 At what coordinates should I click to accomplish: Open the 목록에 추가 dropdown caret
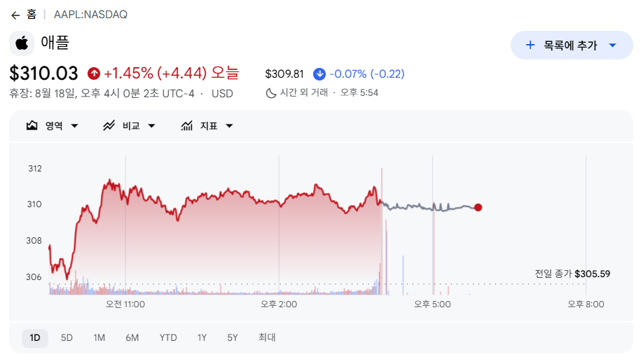(x=612, y=45)
